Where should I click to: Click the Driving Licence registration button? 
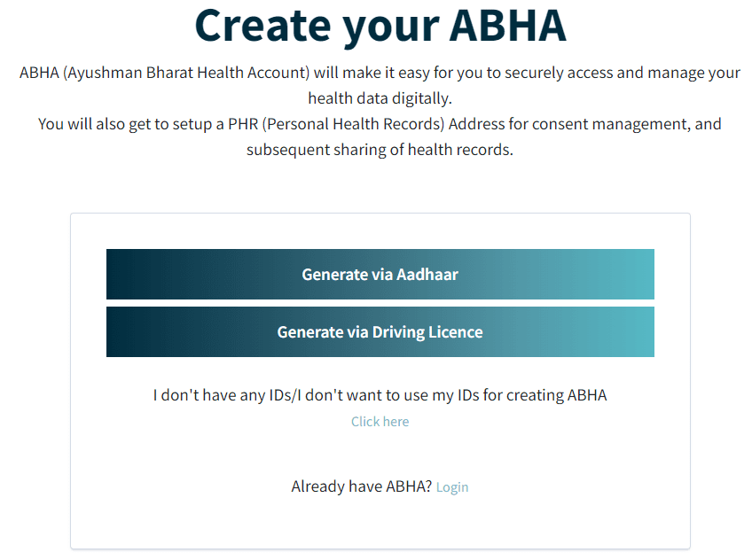380,331
